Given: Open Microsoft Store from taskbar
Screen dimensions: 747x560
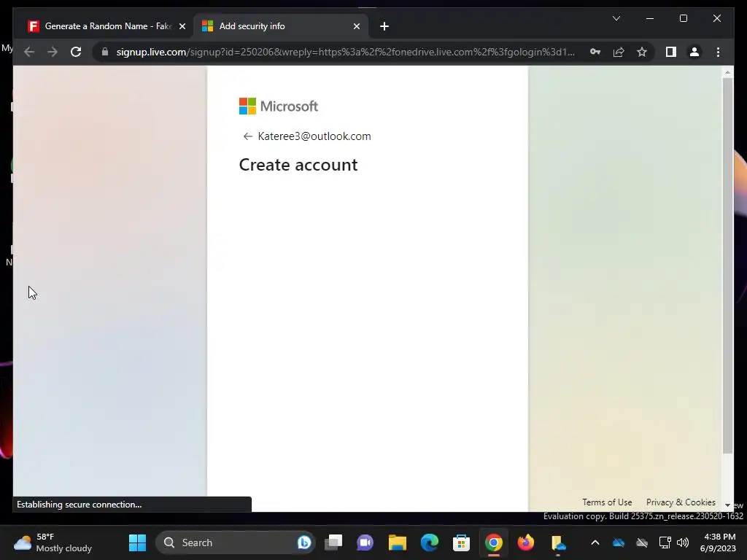Looking at the screenshot, I should pyautogui.click(x=461, y=542).
